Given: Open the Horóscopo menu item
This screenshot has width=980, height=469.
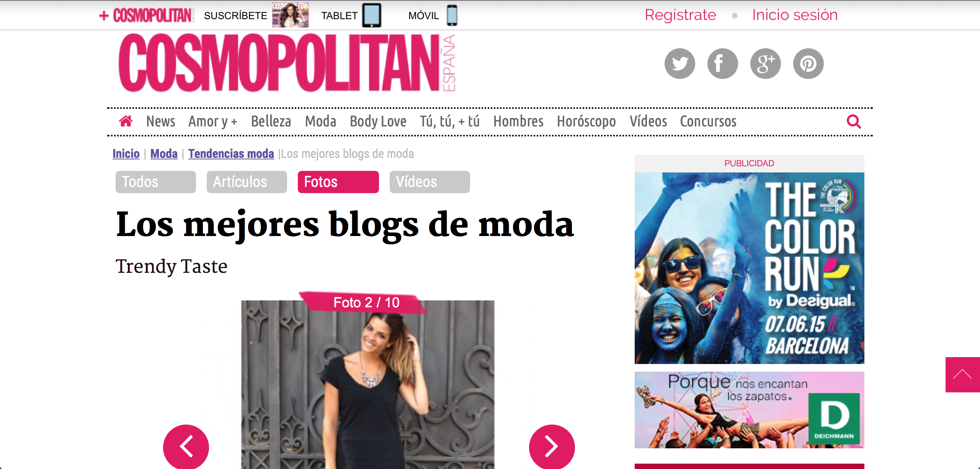Looking at the screenshot, I should pyautogui.click(x=586, y=121).
